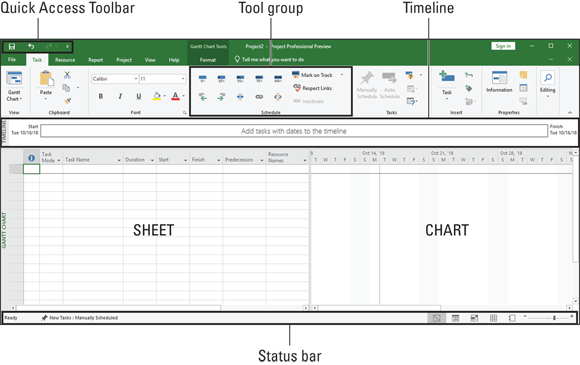Mark task 50% complete
This screenshot has height=365, width=580.
pos(240,78)
